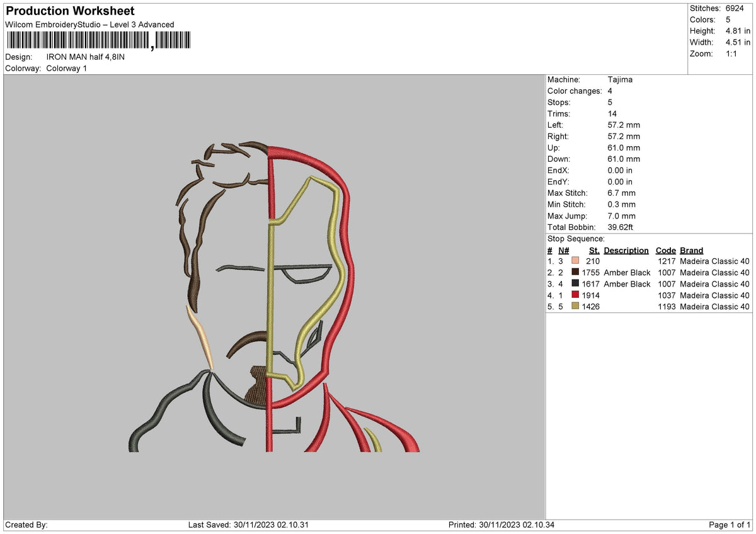Click thread code '1193' in the table
756x534 pixels.
click(x=667, y=307)
